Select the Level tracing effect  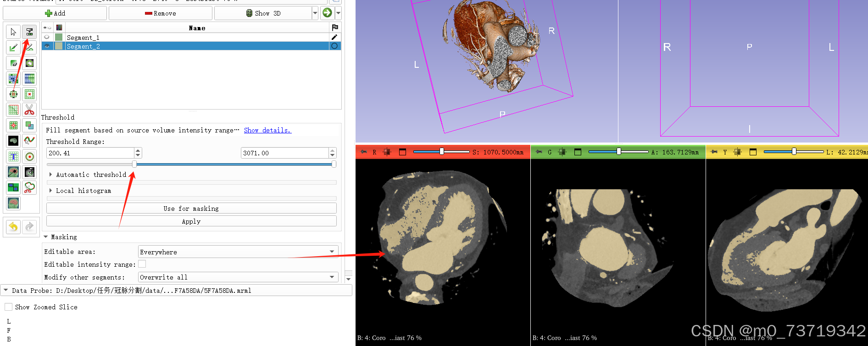29,63
